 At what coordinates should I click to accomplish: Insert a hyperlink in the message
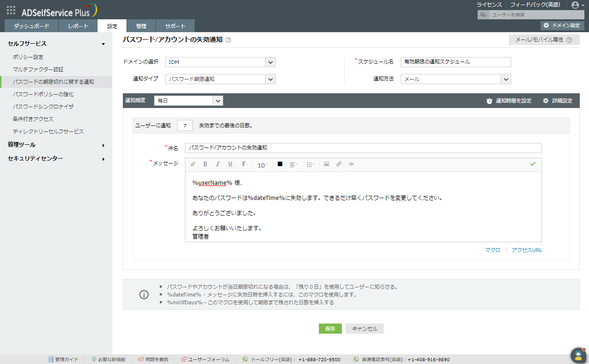(x=339, y=164)
